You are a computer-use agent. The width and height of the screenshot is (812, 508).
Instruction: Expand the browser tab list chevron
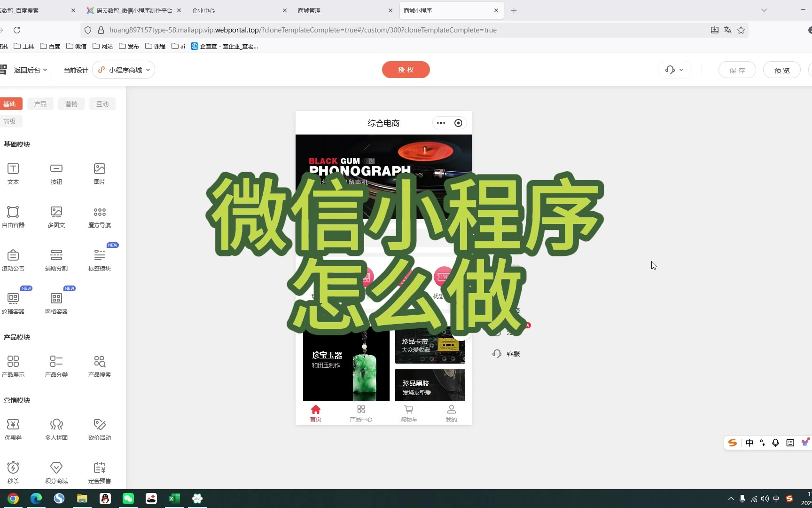click(764, 10)
